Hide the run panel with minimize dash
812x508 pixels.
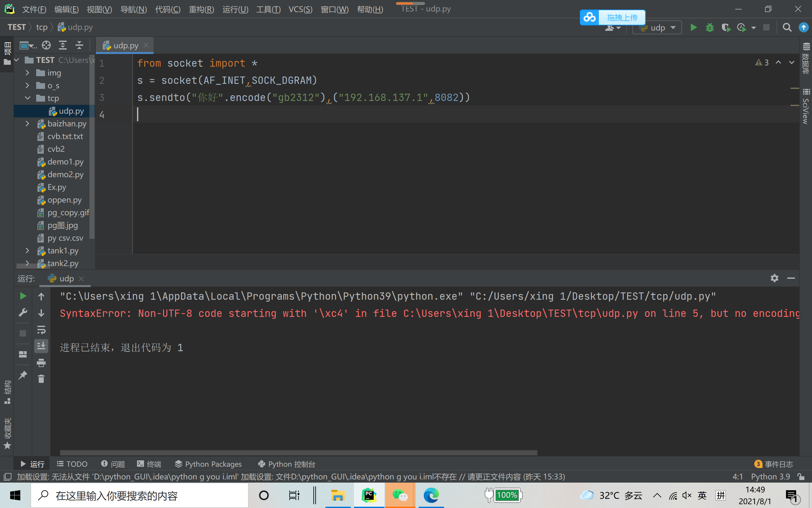click(791, 278)
